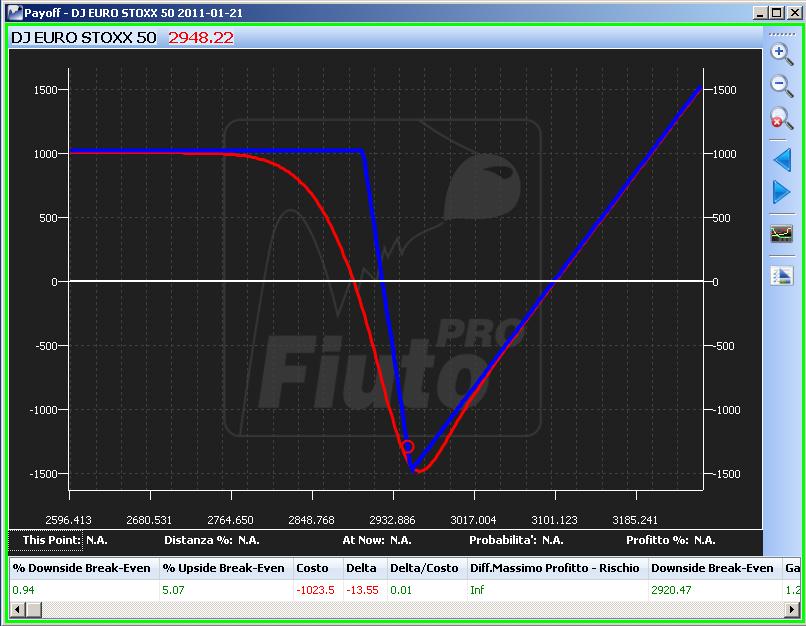Screen dimensions: 806x626
Task: Click the horizontal scrollbar left arrow
Action: pyautogui.click(x=17, y=610)
